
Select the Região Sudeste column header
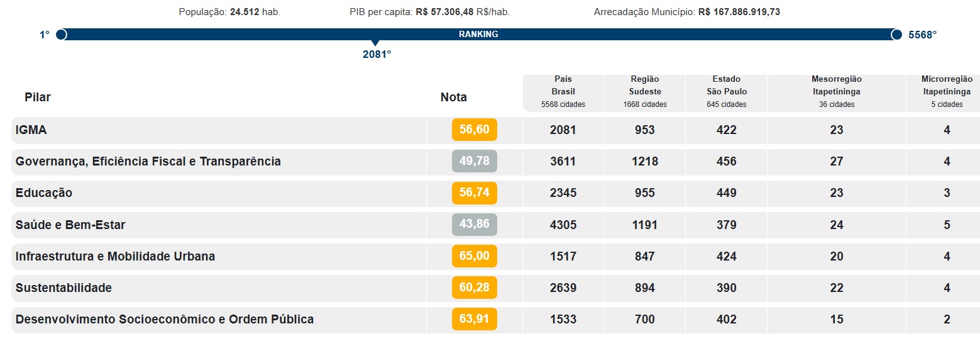(645, 92)
